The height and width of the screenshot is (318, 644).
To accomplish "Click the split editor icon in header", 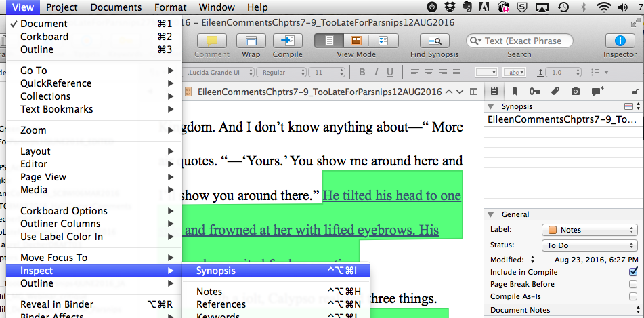I will point(473,92).
